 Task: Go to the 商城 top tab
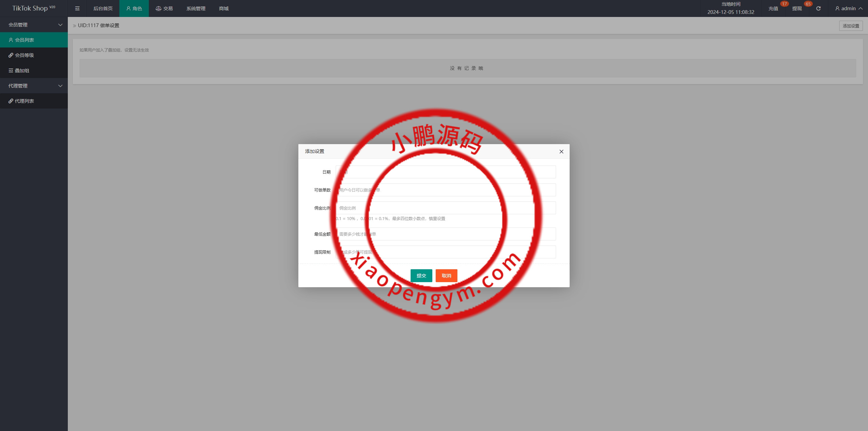224,8
